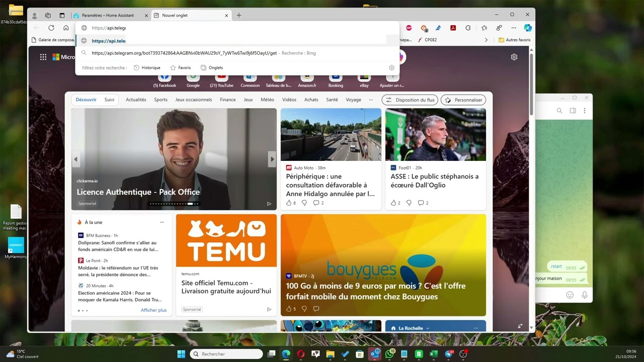
Task: Open Facebook quick link tile
Action: pos(165,80)
